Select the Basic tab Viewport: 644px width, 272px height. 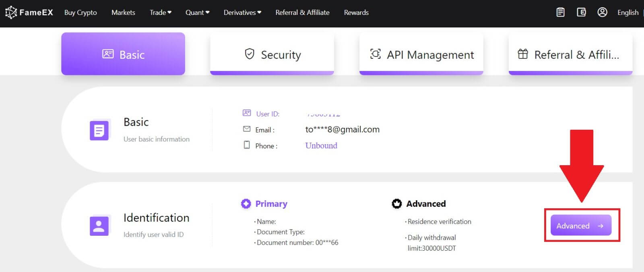tap(123, 54)
